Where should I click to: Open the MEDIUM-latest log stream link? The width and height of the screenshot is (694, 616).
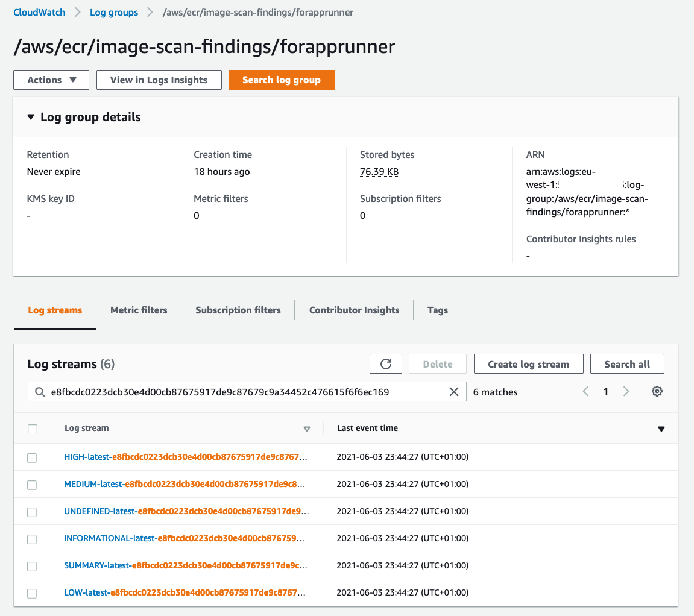[x=185, y=484]
